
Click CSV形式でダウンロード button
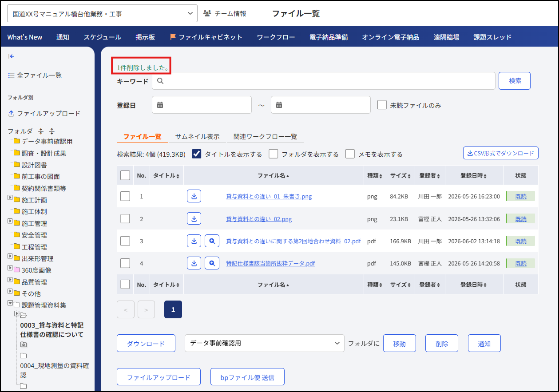tap(500, 153)
